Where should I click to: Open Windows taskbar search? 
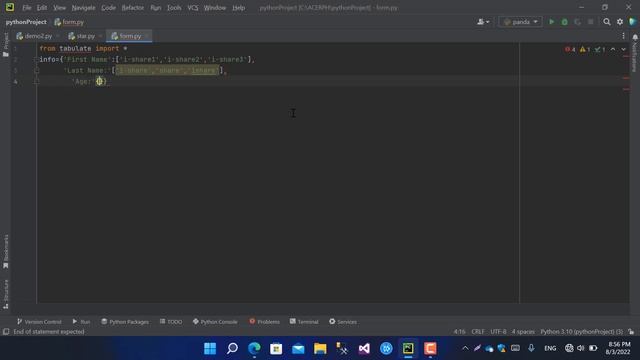tap(232, 349)
